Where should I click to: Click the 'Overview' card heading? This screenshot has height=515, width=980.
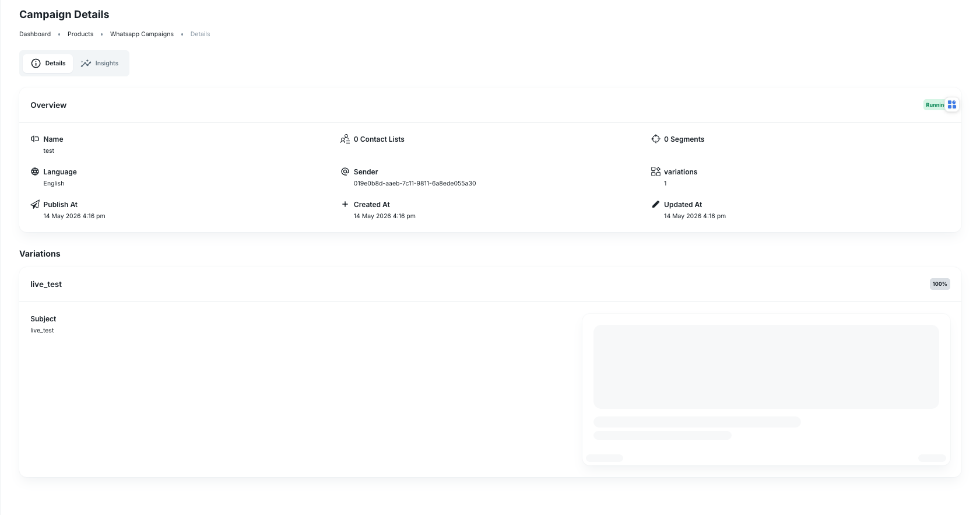point(48,105)
